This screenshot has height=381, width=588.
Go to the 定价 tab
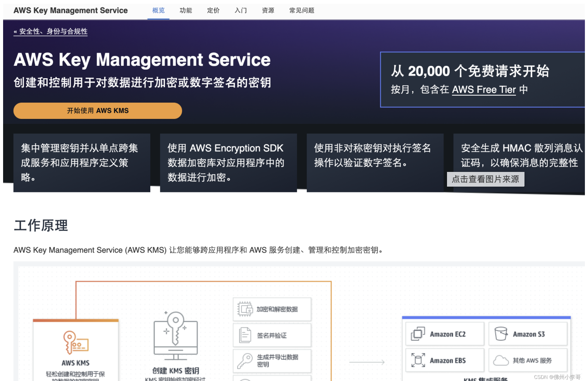point(213,10)
